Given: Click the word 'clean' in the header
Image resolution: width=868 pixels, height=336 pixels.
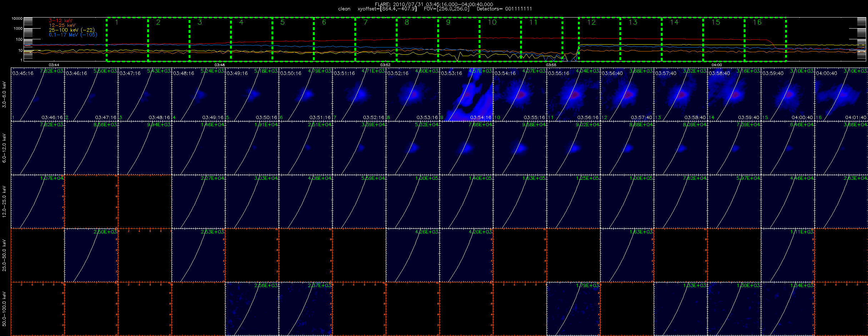Looking at the screenshot, I should click(344, 9).
